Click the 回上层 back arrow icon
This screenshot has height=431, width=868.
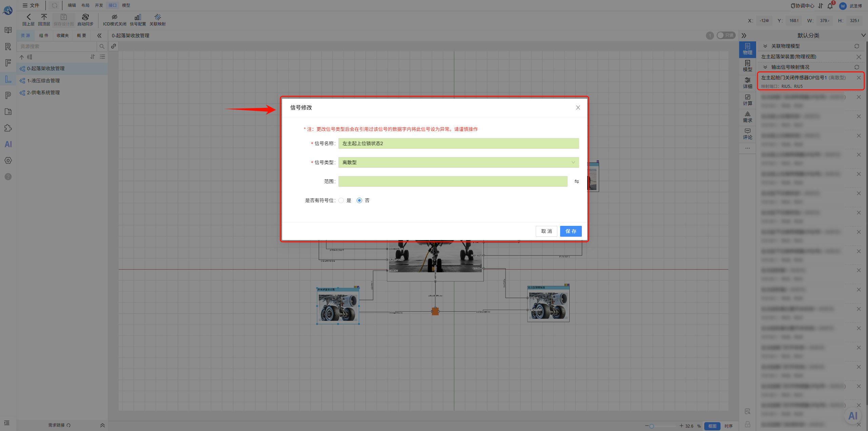(28, 17)
